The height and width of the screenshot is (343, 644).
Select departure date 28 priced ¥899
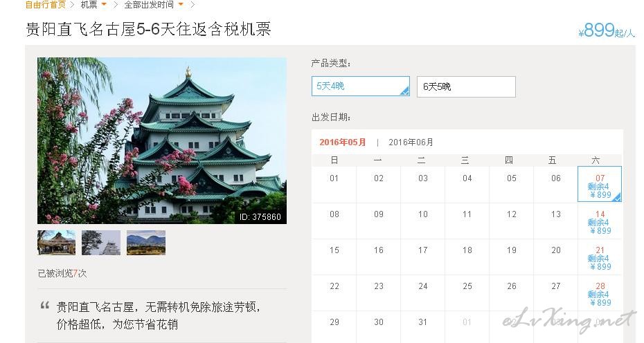click(600, 293)
